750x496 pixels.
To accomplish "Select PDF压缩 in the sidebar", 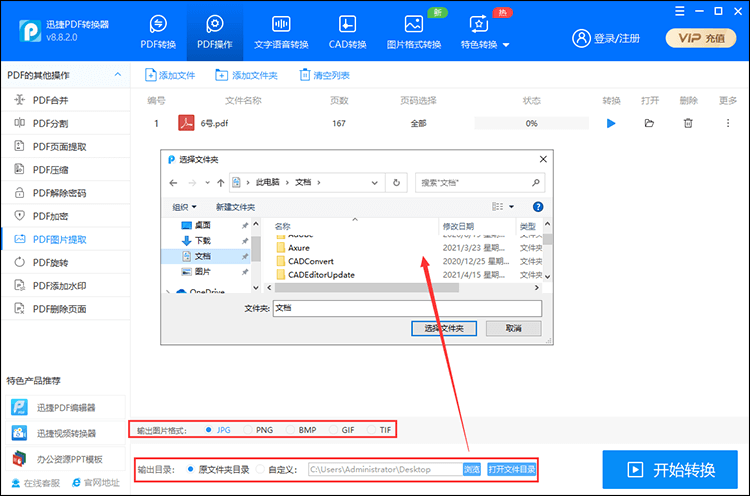I will 66,170.
